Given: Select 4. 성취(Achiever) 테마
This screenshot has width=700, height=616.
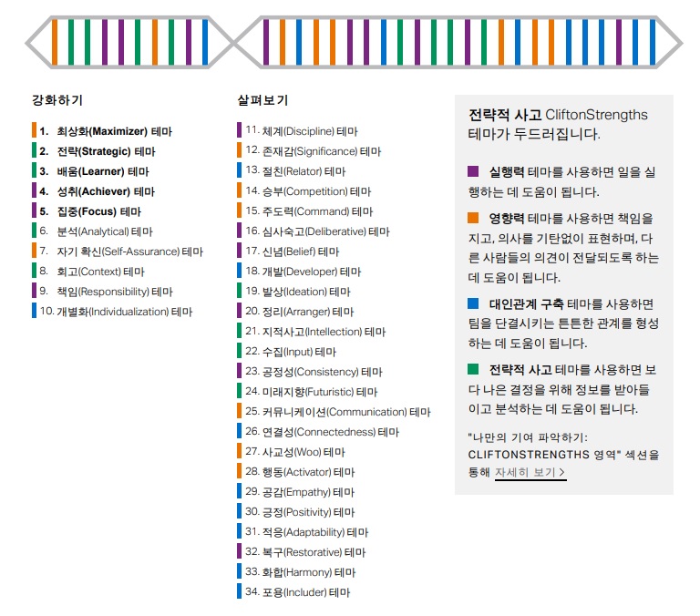Looking at the screenshot, I should point(94,191).
